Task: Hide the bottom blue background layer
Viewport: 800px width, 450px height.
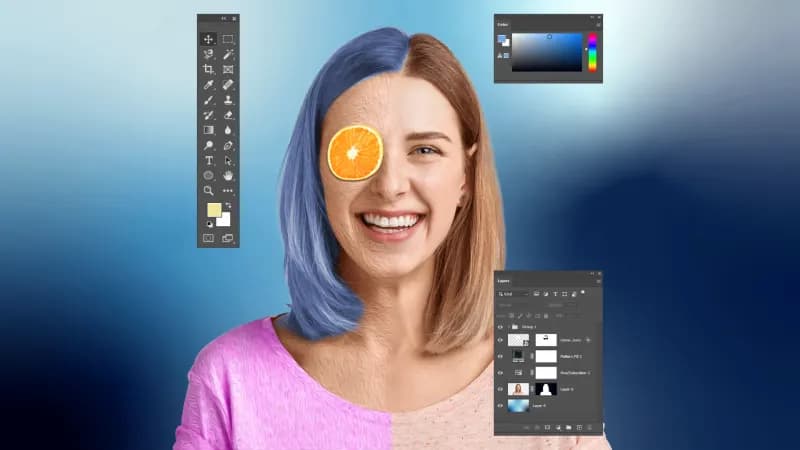Action: [x=501, y=405]
